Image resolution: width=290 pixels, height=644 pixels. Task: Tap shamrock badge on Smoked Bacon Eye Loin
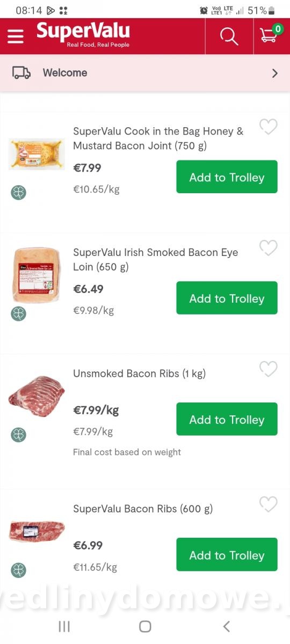pos(19,313)
